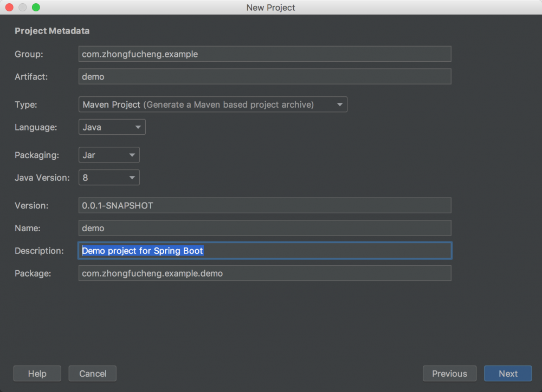542x392 pixels.
Task: Click the Version field showing 0.0.1-SNAPSHOT
Action: click(264, 205)
